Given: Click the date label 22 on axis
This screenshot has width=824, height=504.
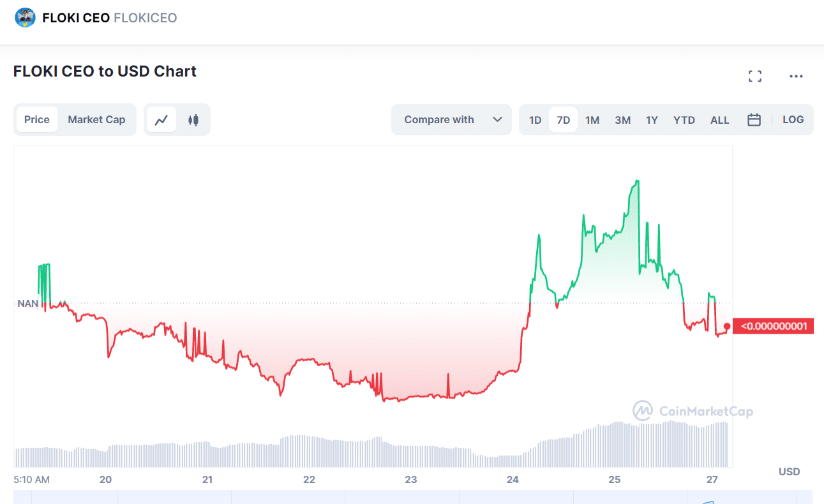Looking at the screenshot, I should tap(309, 479).
